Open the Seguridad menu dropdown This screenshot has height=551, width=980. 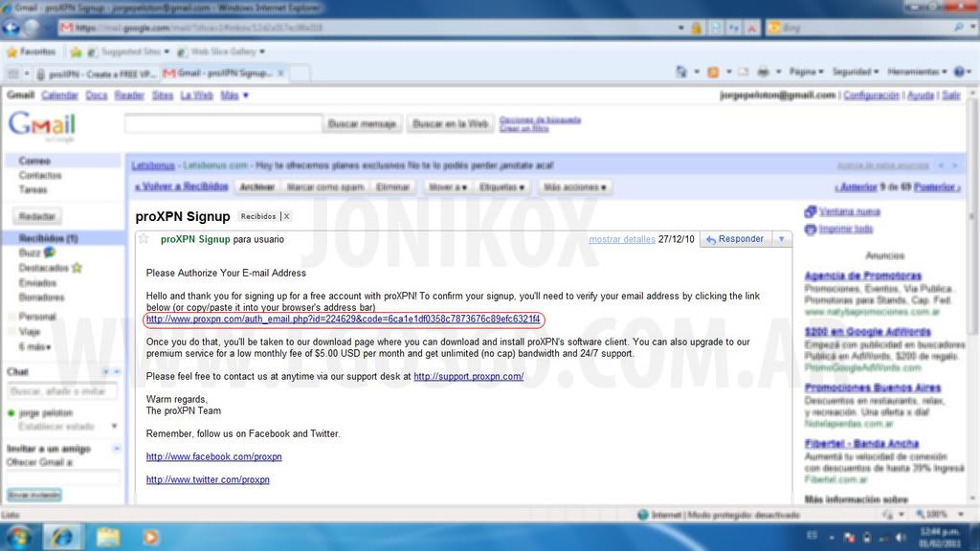point(855,72)
